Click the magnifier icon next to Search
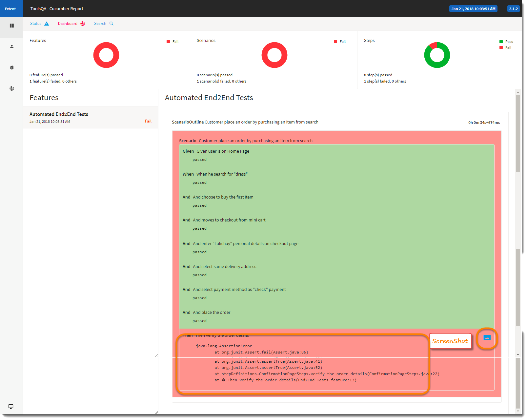 coord(111,23)
